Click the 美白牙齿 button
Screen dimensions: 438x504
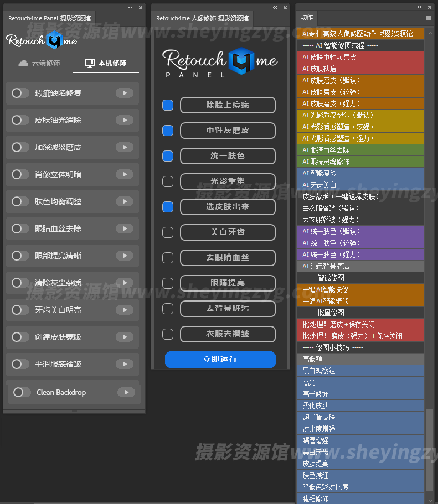228,232
